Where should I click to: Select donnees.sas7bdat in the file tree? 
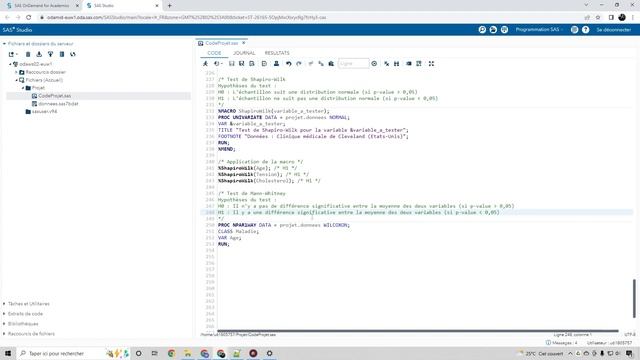(x=58, y=104)
